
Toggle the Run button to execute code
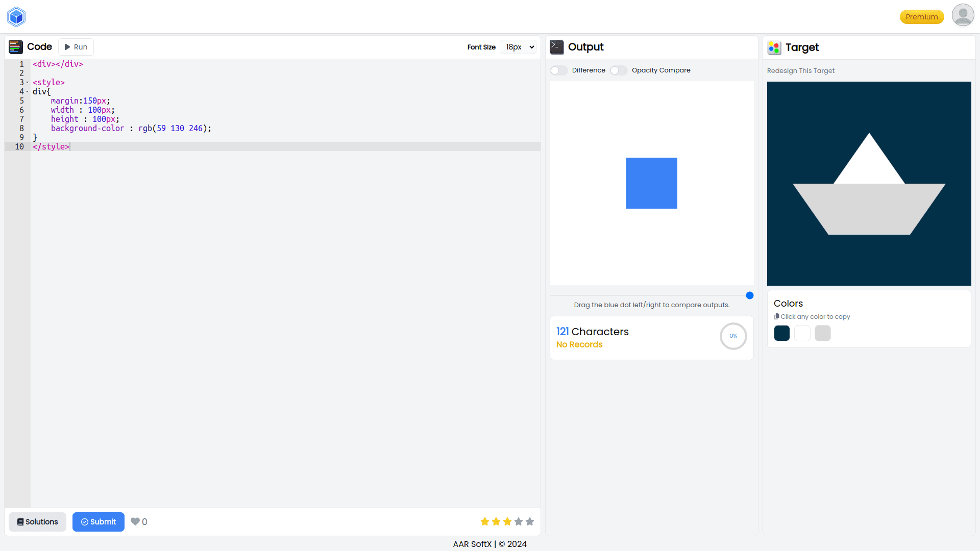coord(76,46)
